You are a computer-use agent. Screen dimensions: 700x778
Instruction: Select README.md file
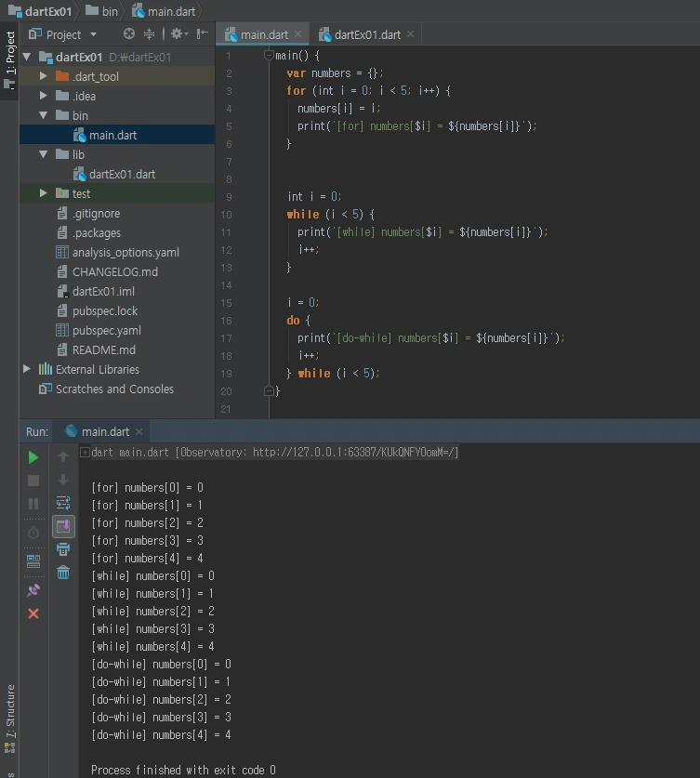[117, 349]
